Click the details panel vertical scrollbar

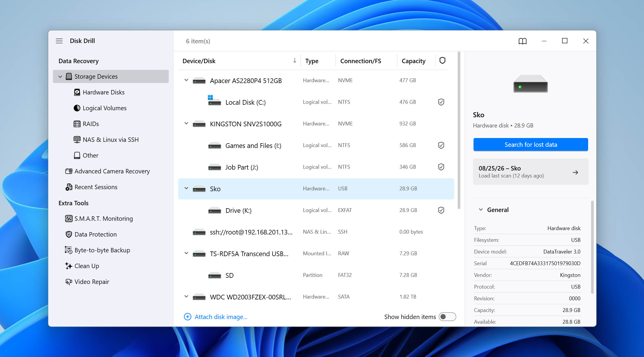592,247
